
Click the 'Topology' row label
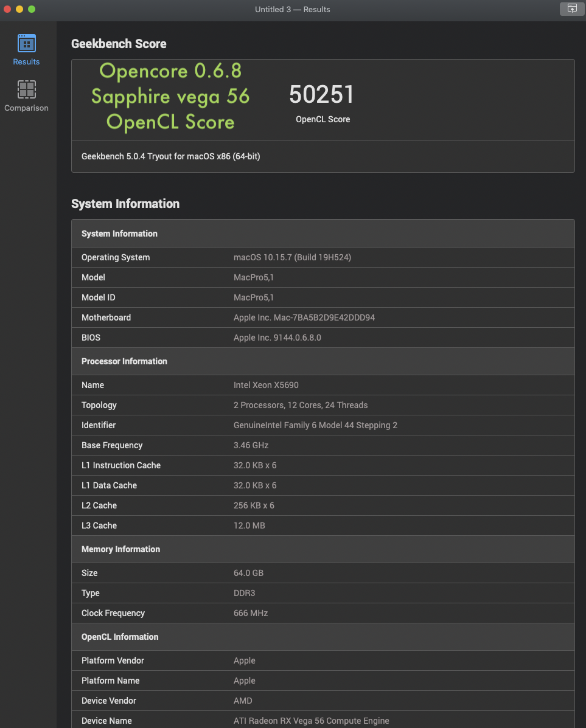click(99, 405)
